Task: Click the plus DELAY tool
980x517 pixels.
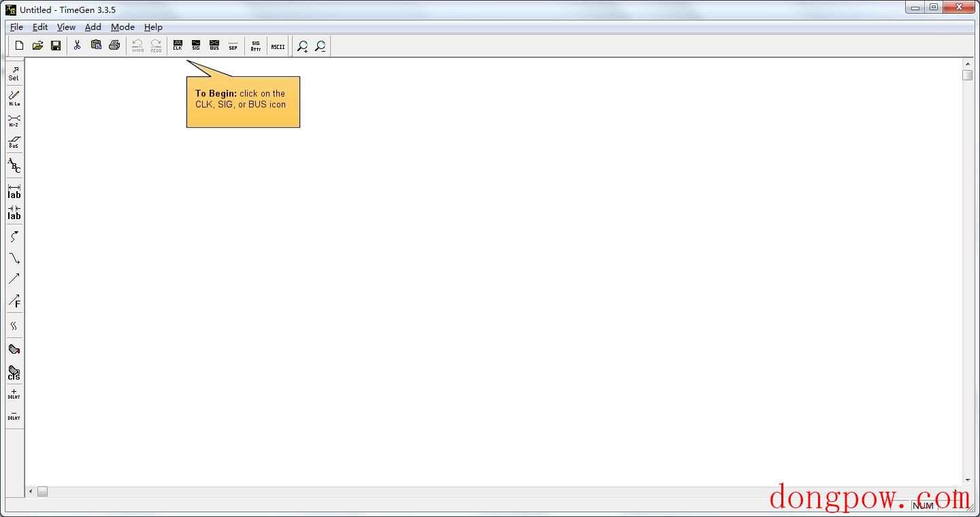Action: click(14, 394)
